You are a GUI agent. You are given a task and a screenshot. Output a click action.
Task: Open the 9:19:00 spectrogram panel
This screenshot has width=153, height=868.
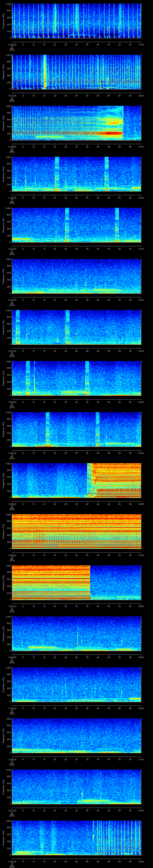pos(76,174)
